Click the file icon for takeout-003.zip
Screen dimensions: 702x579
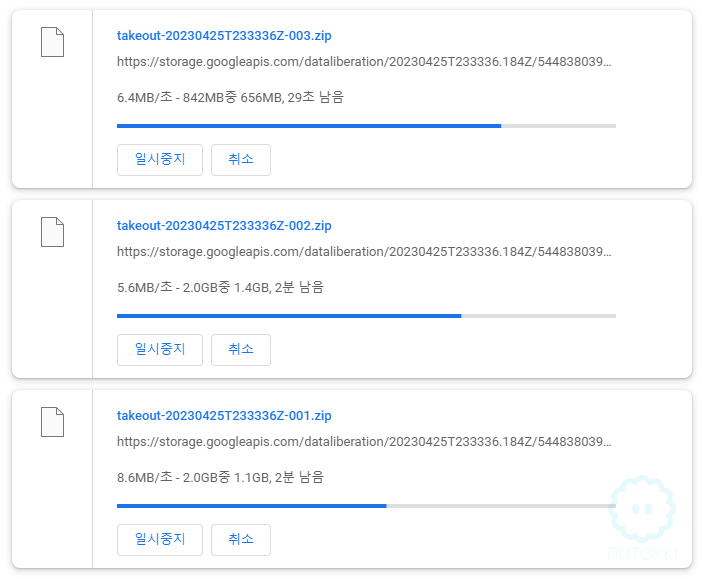tap(52, 42)
